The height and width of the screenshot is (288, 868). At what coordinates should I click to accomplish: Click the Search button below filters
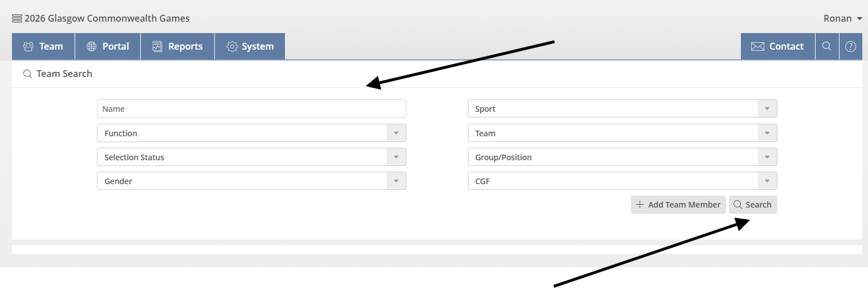click(752, 205)
